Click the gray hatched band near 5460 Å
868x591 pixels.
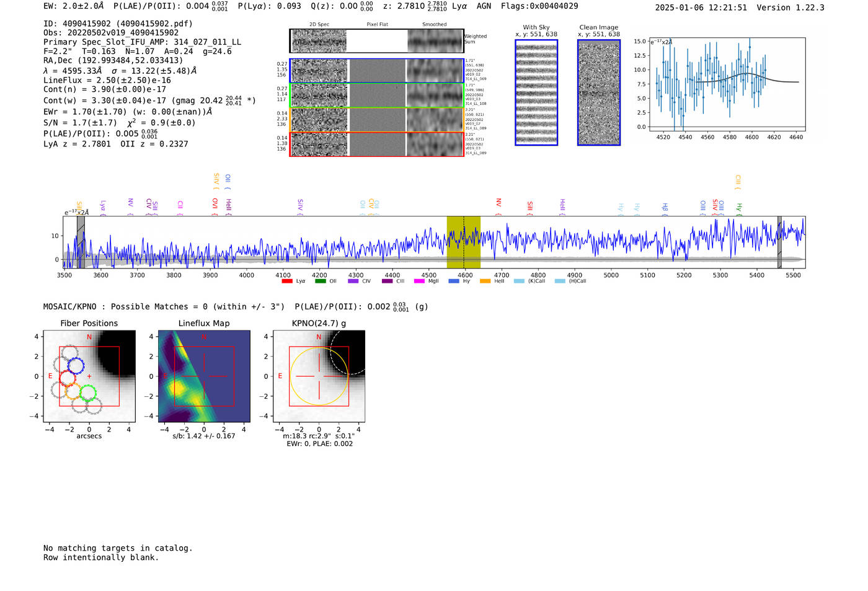point(779,242)
